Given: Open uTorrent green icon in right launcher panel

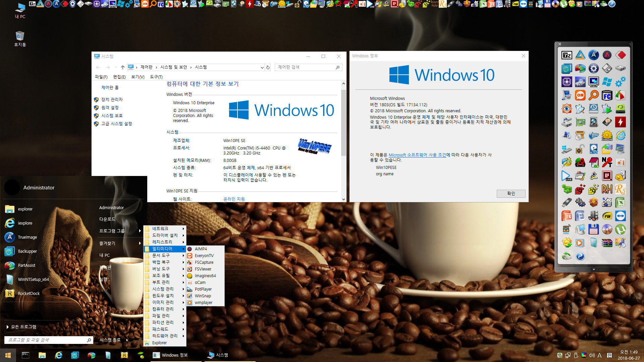Looking at the screenshot, I should (x=620, y=229).
